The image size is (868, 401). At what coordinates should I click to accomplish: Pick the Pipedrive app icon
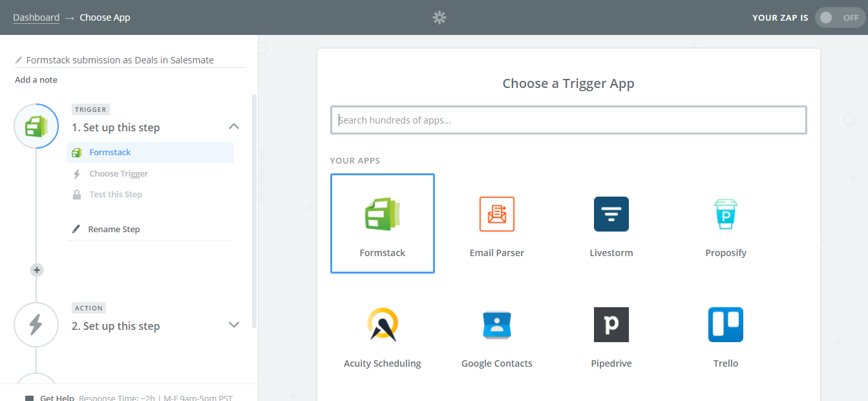pyautogui.click(x=611, y=325)
